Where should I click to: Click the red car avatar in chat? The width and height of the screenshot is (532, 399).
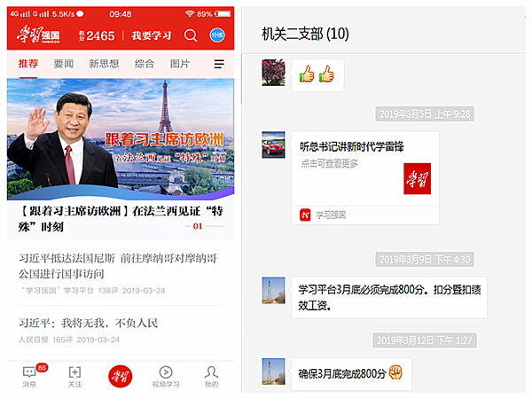click(x=273, y=145)
